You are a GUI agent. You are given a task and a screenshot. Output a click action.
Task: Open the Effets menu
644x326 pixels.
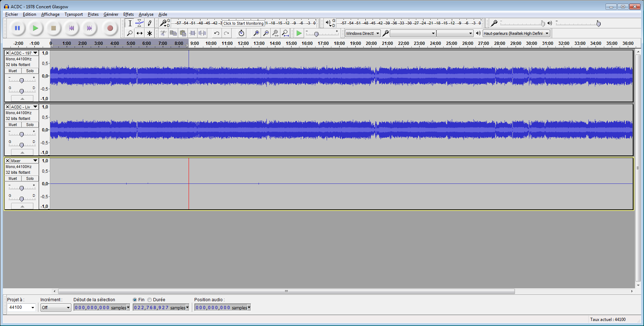tap(128, 14)
